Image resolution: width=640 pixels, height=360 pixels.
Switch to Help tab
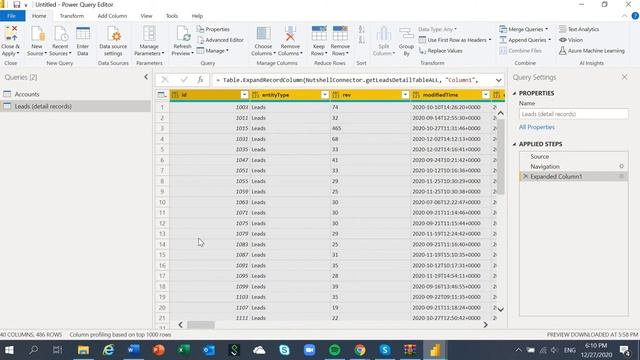(x=197, y=16)
